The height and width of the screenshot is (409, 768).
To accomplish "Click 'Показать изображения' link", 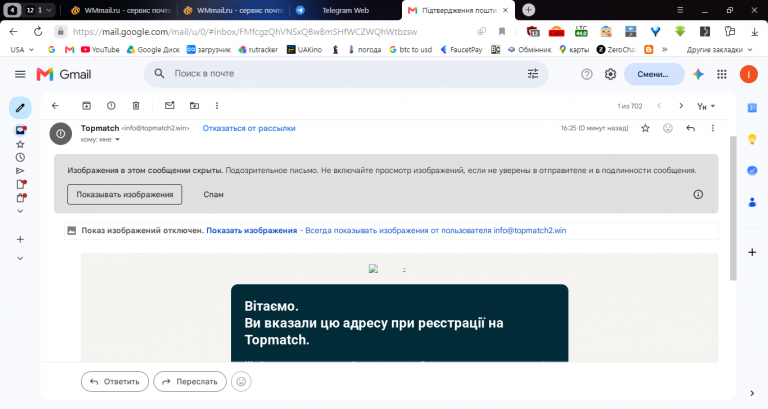I will 252,230.
